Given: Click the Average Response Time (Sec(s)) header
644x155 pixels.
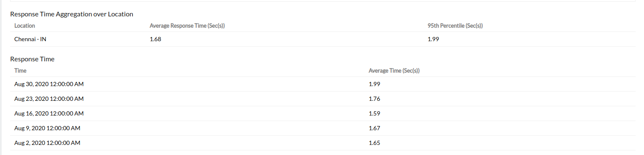Looking at the screenshot, I should point(187,26).
